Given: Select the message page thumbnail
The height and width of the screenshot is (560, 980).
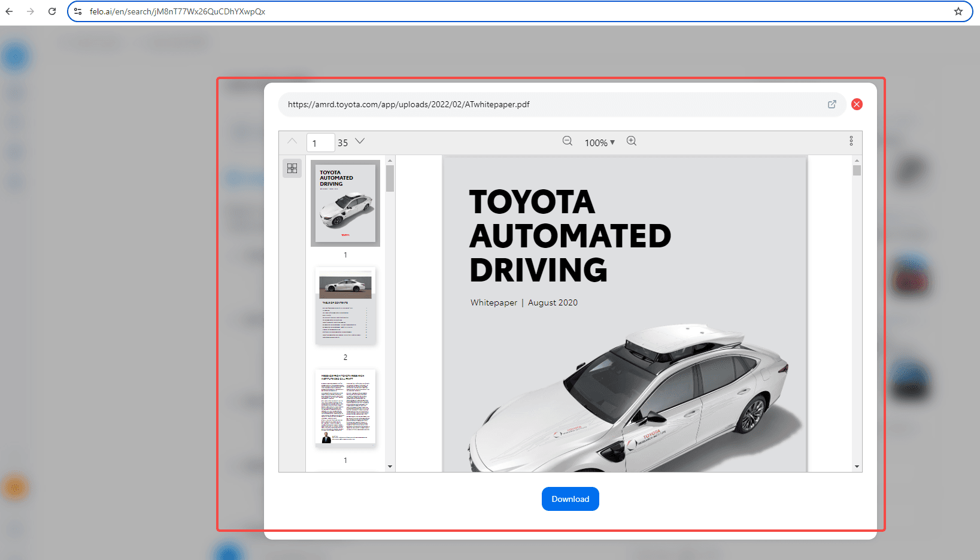Looking at the screenshot, I should [345, 407].
